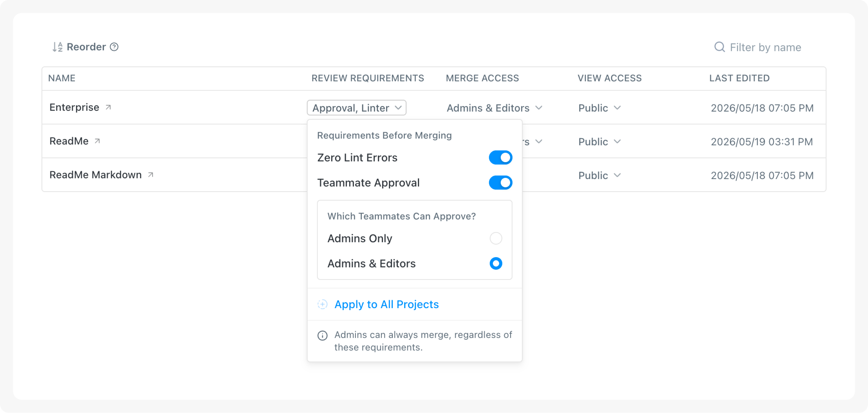Click the Reorder button label
The height and width of the screenshot is (413, 868).
86,47
